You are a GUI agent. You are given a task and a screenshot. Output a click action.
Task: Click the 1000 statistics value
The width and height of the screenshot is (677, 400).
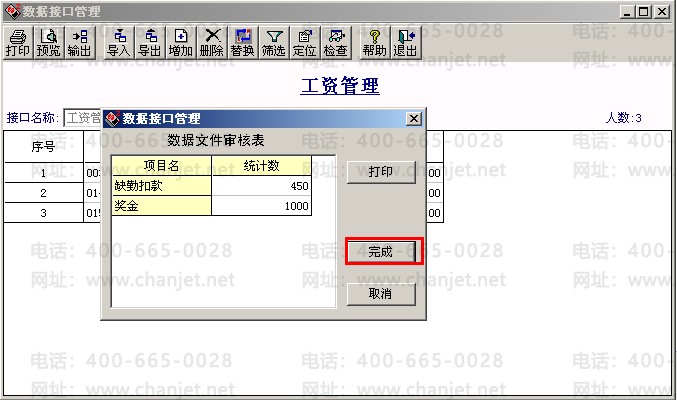(261, 206)
